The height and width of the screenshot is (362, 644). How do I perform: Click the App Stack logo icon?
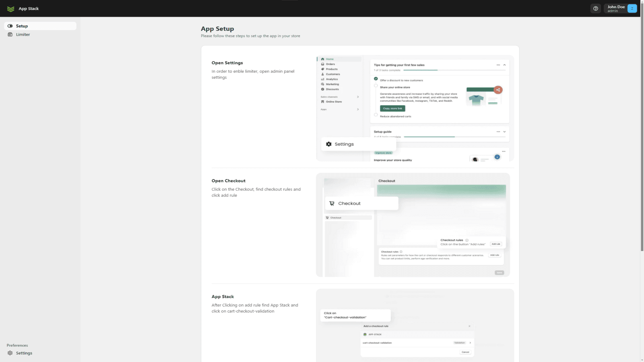[x=11, y=9]
